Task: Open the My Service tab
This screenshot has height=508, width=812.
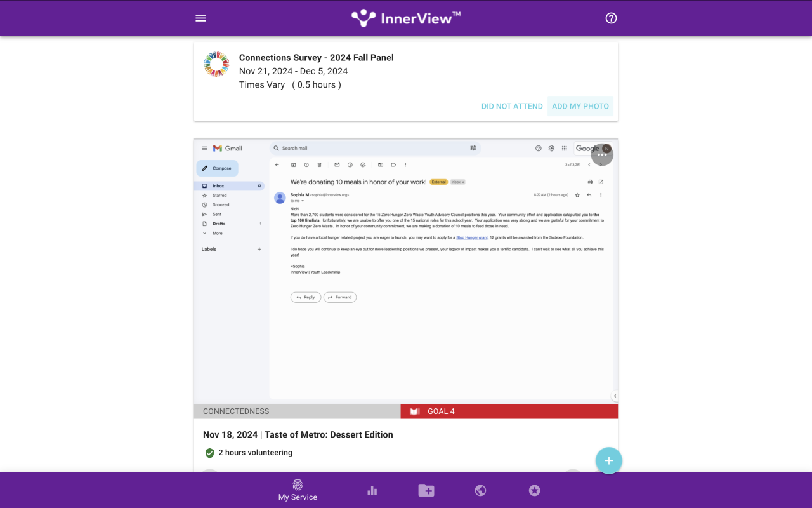Action: pos(298,490)
